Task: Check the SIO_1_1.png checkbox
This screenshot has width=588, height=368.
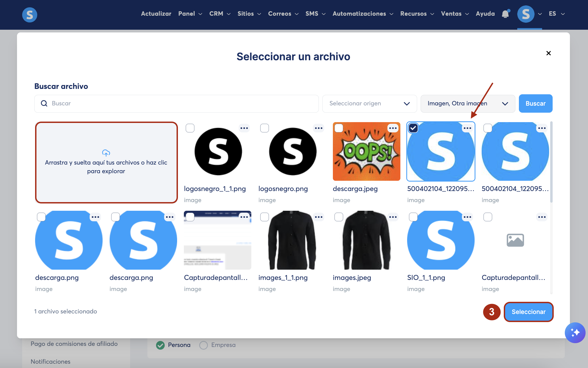Action: click(413, 217)
